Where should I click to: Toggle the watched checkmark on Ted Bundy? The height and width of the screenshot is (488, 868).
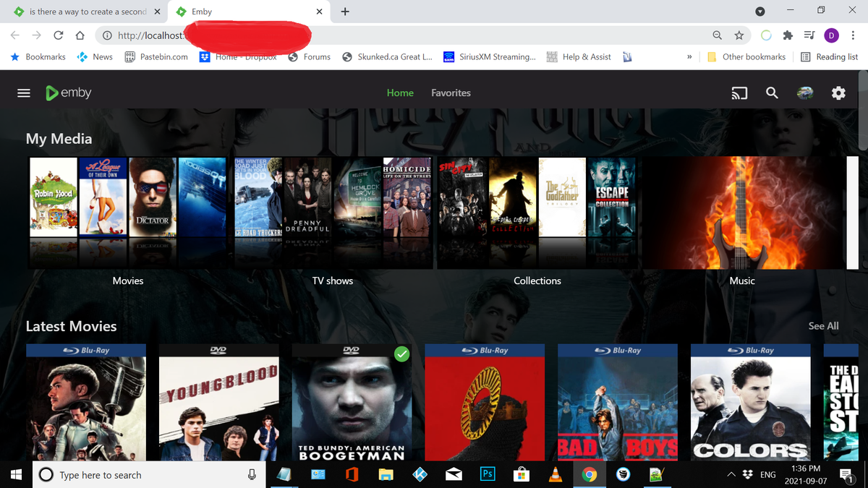(401, 354)
